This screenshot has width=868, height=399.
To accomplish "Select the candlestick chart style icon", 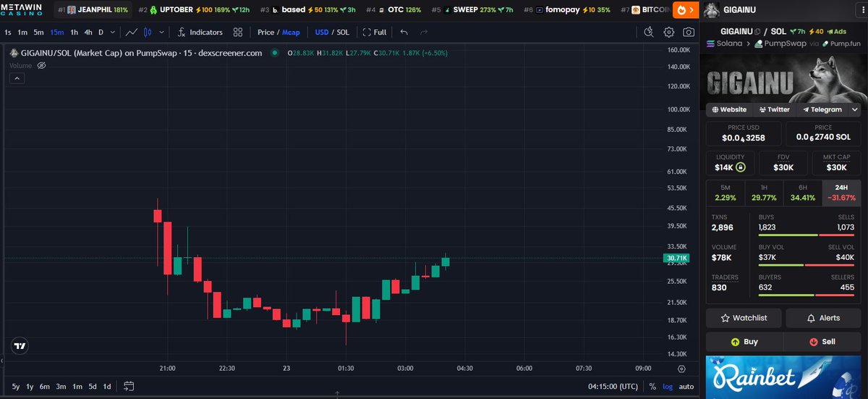I will point(148,32).
